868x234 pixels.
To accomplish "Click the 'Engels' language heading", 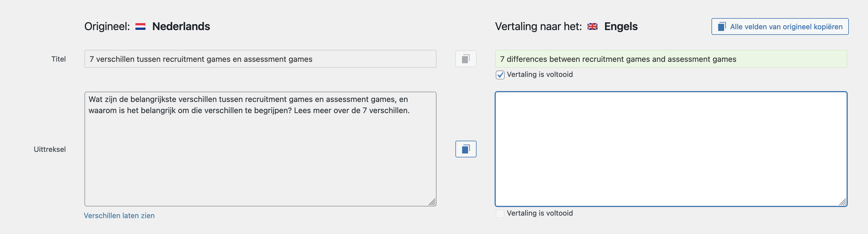I will 621,26.
